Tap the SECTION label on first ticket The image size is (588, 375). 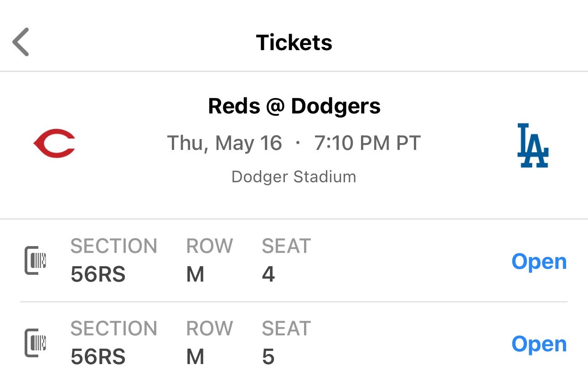113,246
